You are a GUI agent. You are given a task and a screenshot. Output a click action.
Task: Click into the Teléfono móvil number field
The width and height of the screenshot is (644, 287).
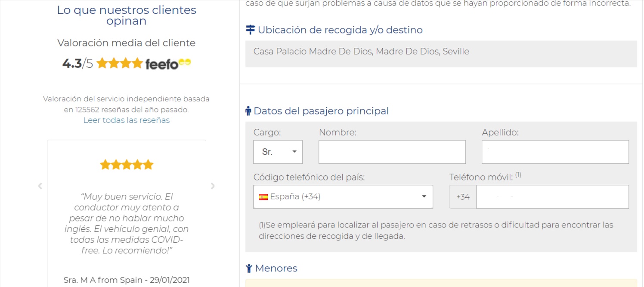(x=552, y=197)
